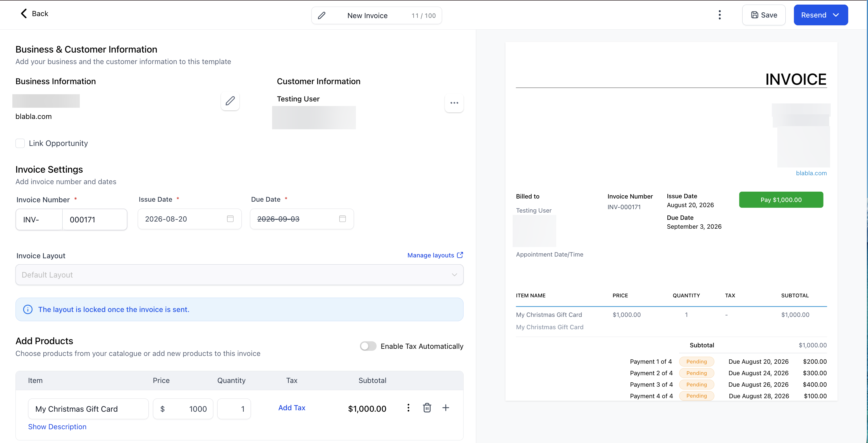Click blabla.com link in invoice preview
The image size is (868, 443).
coord(811,173)
